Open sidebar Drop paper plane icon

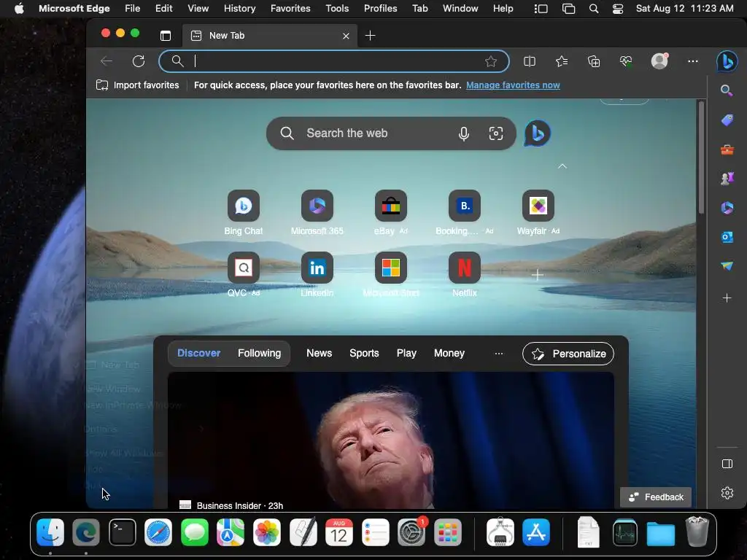(727, 266)
